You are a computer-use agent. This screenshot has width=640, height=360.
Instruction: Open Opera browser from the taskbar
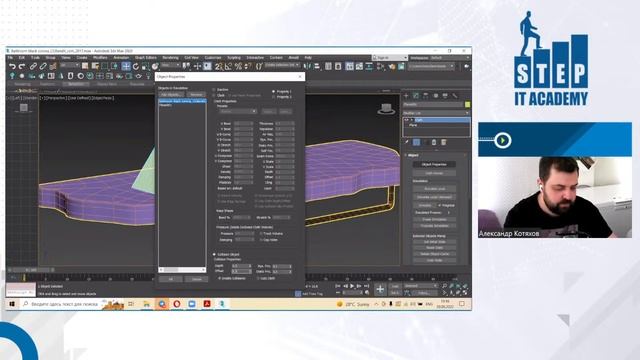click(177, 304)
